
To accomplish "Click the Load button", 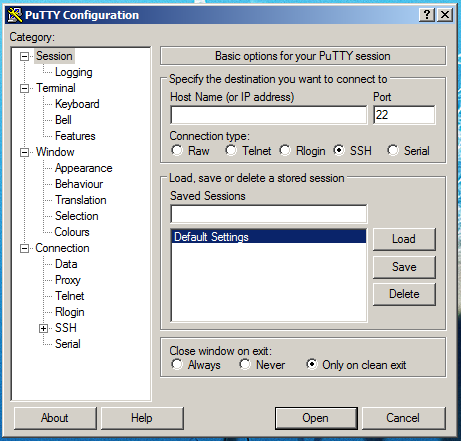I will pyautogui.click(x=404, y=239).
